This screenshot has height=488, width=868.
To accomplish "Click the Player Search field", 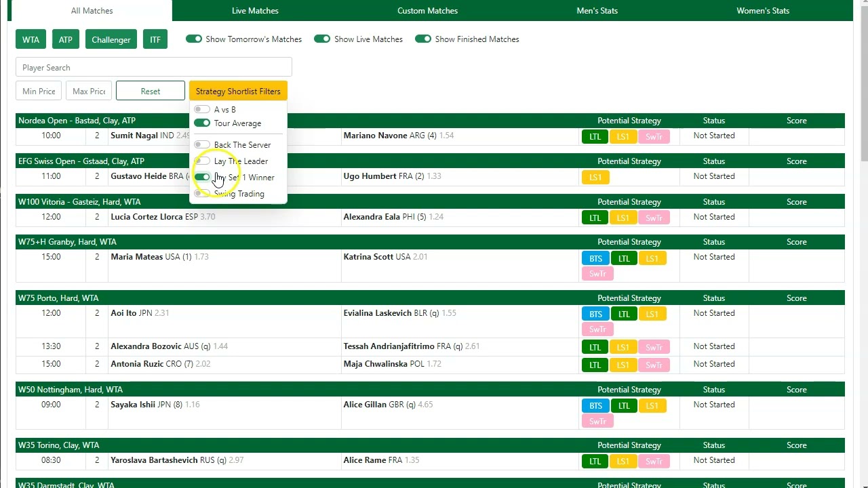I will (x=153, y=67).
